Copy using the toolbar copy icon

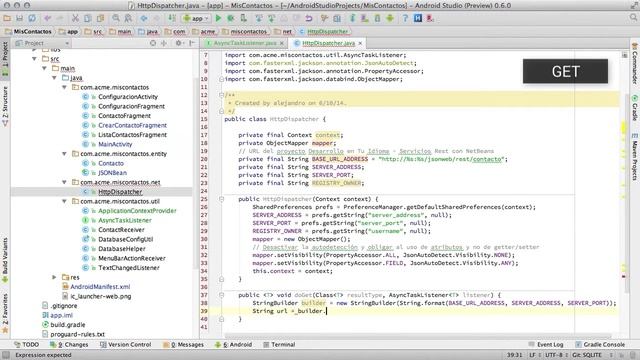[x=88, y=18]
